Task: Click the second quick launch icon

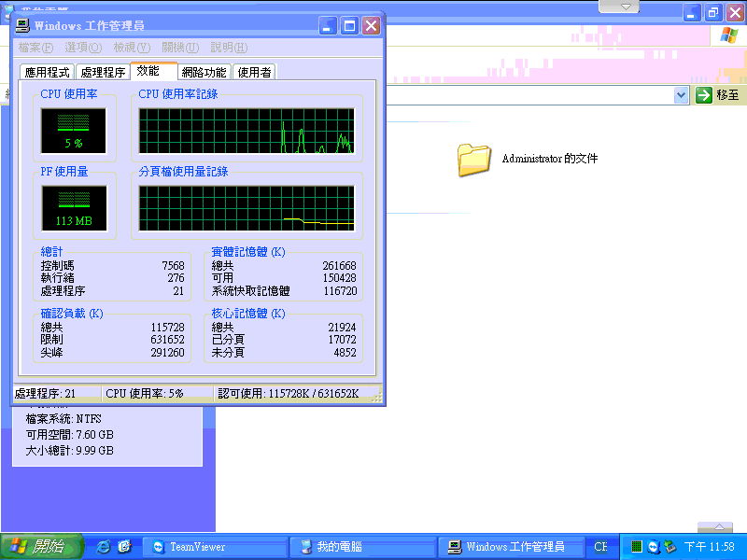Action: 124,547
